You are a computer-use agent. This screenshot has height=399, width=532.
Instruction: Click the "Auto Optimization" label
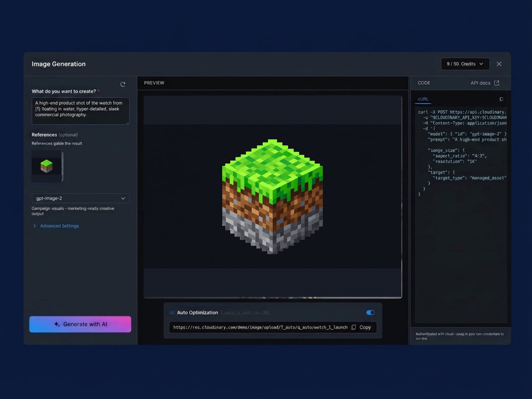point(198,313)
